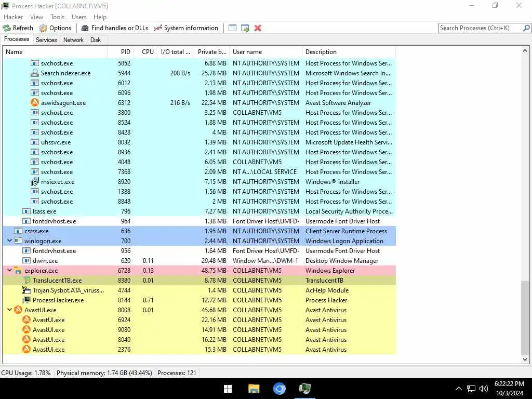Select the winlogon.exe process row
The height and width of the screenshot is (399, 532).
coord(199,241)
